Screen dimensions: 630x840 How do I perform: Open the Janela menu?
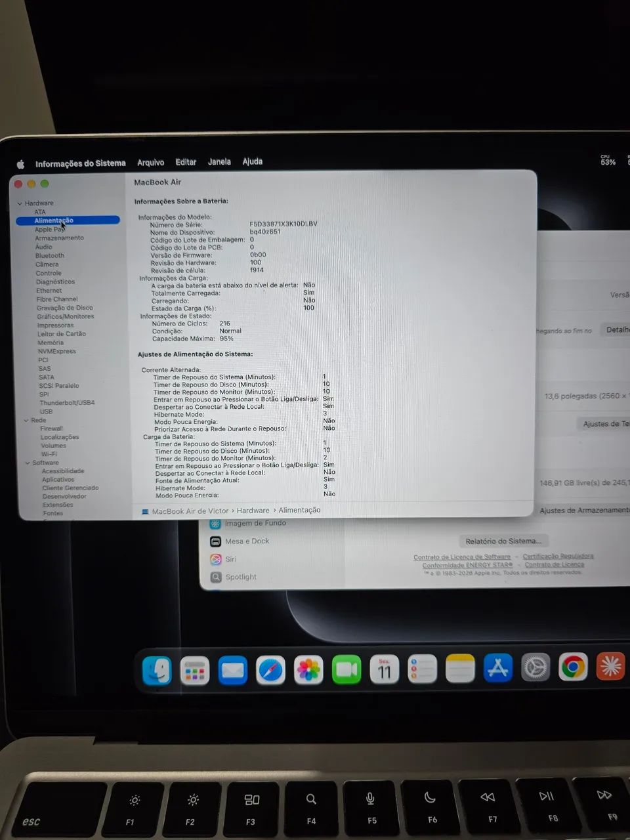(219, 161)
